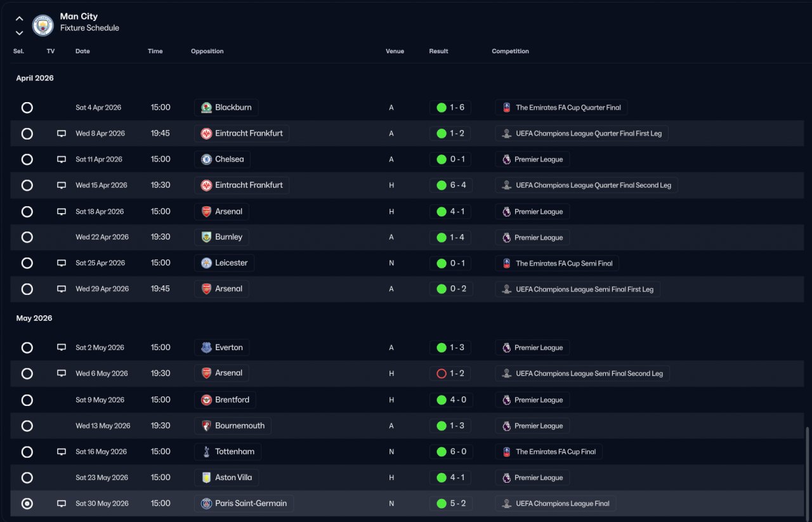Click the Fixture Schedule subtitle
The width and height of the screenshot is (812, 522).
point(89,28)
